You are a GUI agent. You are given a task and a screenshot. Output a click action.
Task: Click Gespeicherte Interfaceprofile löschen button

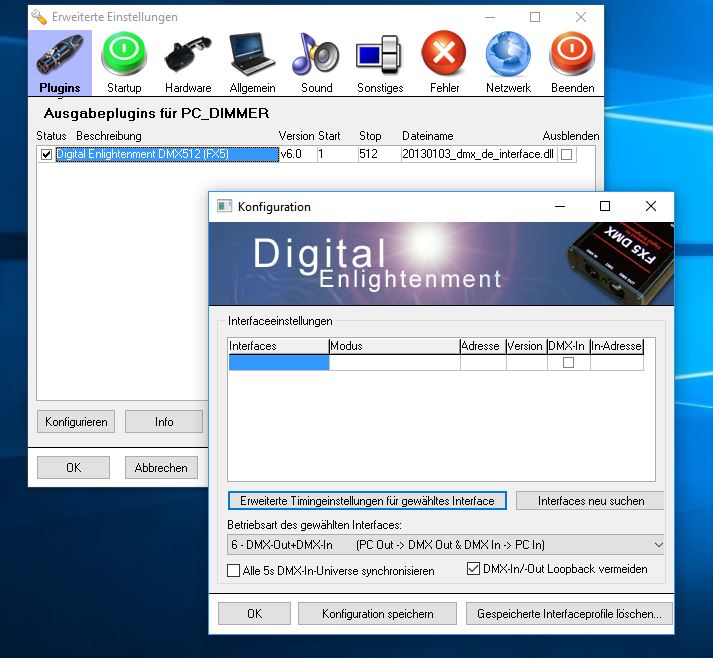point(569,613)
